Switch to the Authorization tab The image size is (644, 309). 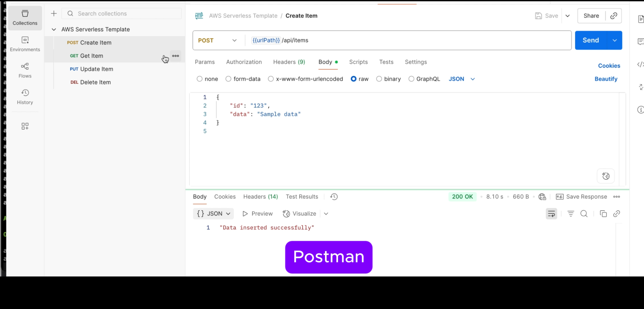(244, 62)
